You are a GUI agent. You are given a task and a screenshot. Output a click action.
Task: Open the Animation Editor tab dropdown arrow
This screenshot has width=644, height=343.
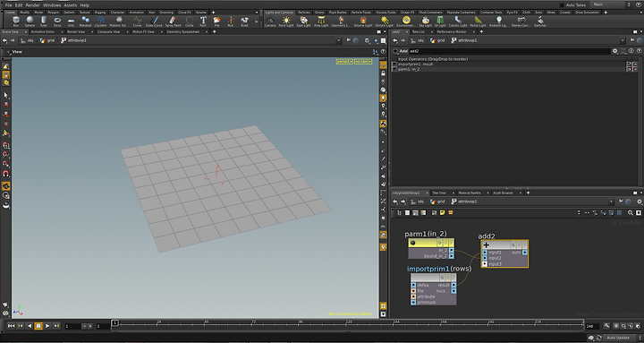62,31
